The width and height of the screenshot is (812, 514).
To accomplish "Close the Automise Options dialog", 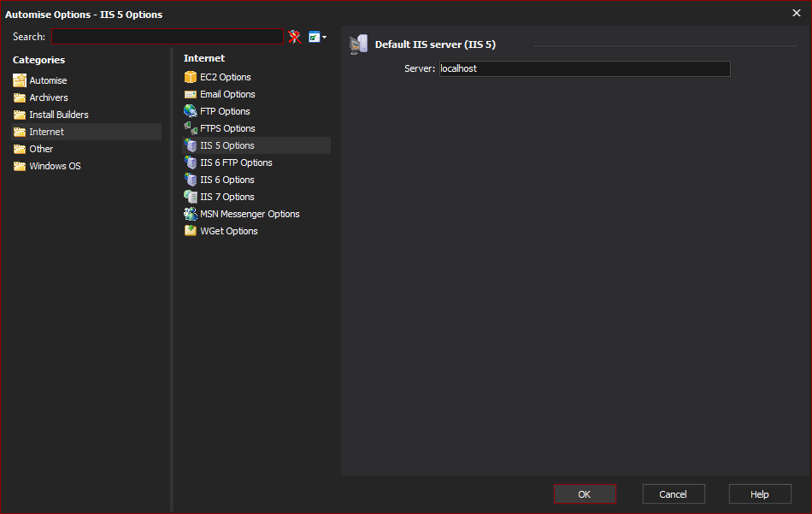I will 797,13.
